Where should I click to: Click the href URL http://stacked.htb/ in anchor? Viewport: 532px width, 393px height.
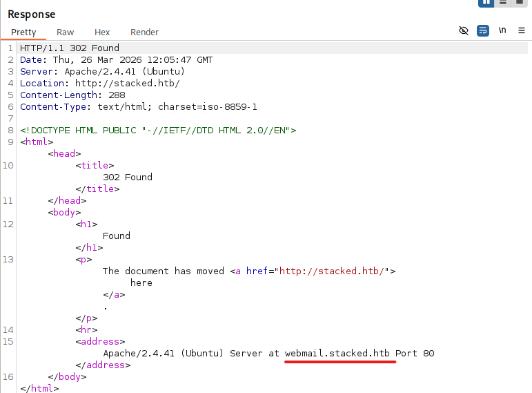click(331, 271)
